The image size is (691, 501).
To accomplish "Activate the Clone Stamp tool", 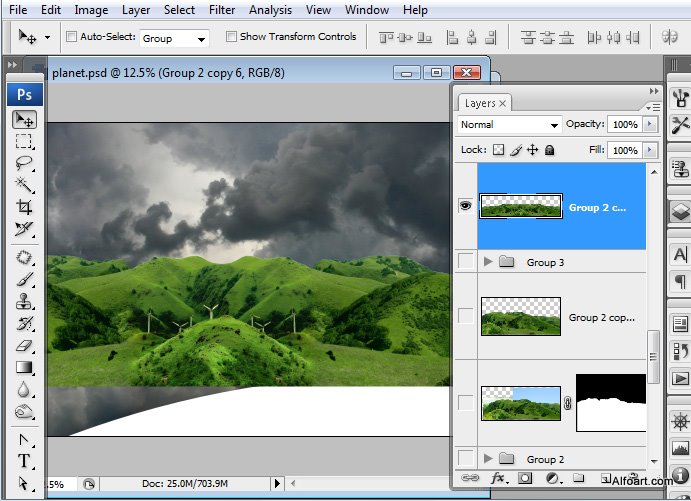I will tap(24, 301).
